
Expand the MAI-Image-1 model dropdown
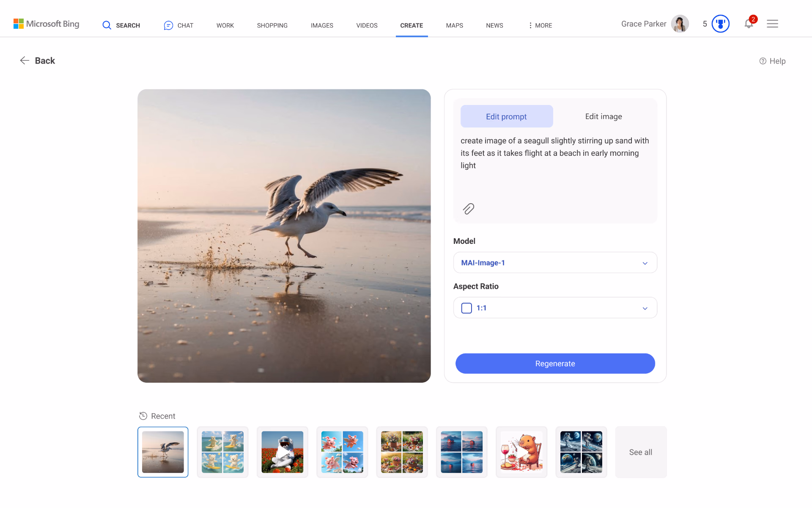(555, 263)
